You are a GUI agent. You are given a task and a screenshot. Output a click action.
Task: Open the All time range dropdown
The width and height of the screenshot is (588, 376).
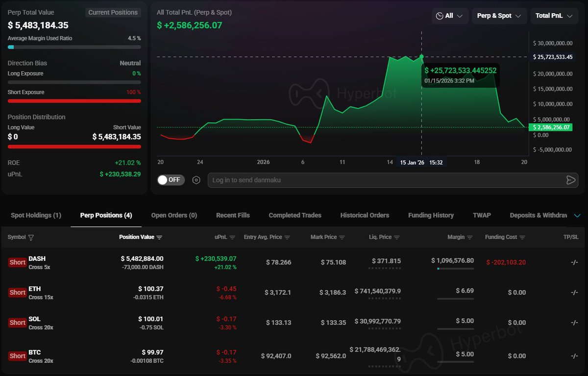450,16
